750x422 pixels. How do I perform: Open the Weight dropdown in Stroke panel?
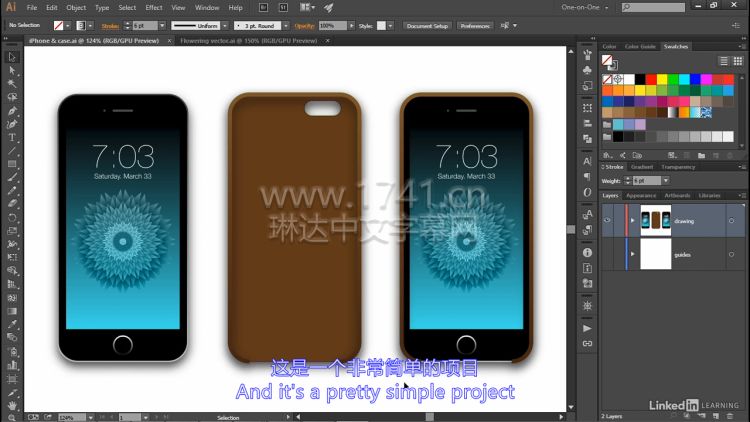[x=665, y=181]
